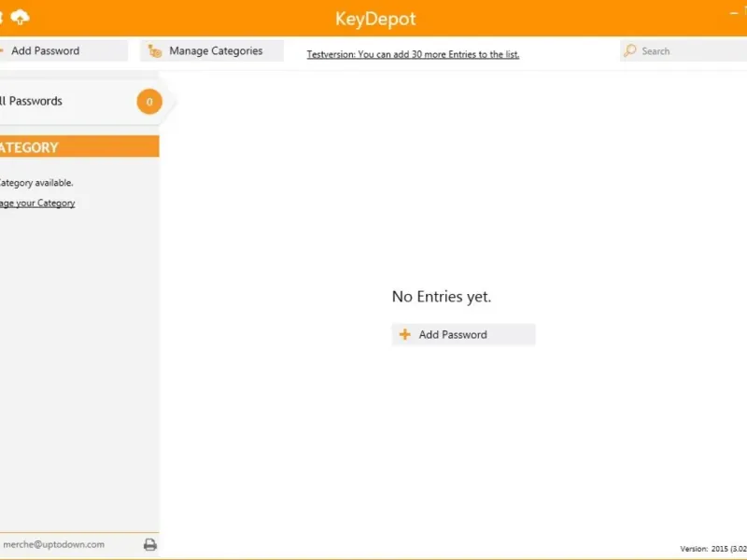747x560 pixels.
Task: Click the KeyDepot title text
Action: coord(375,19)
